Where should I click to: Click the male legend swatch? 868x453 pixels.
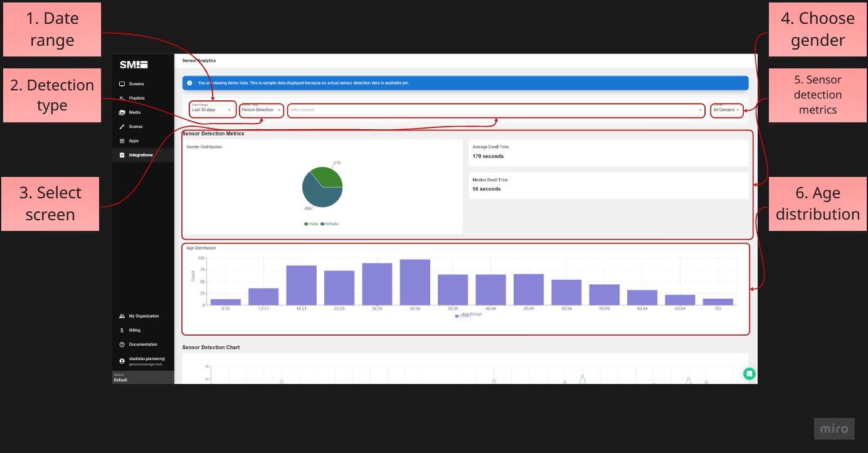(x=306, y=224)
